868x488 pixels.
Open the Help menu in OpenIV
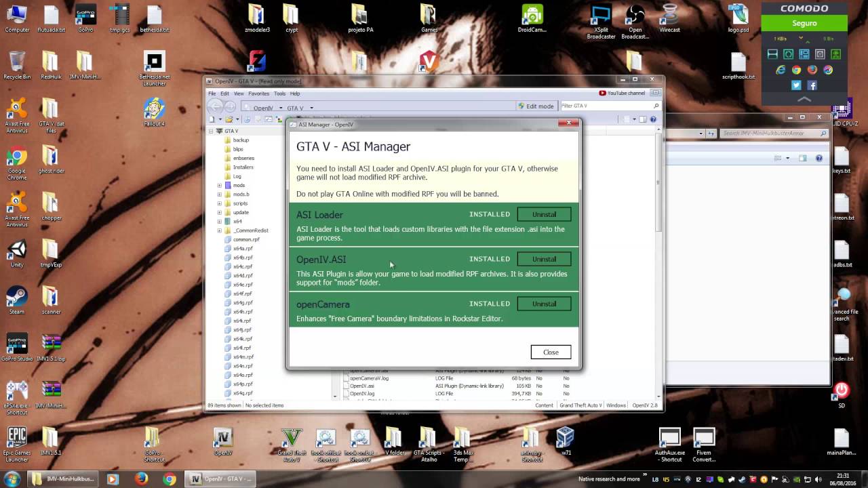point(295,94)
